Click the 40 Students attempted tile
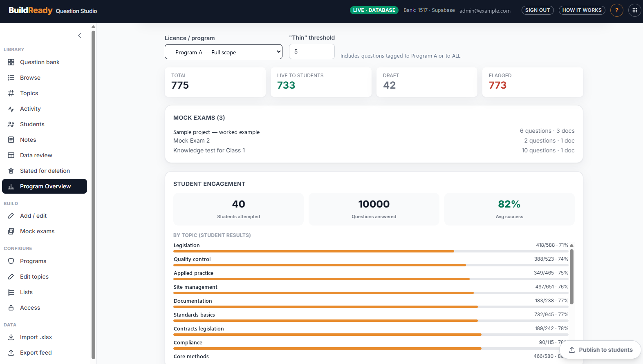Viewport: 643px width, 364px height. tap(238, 209)
